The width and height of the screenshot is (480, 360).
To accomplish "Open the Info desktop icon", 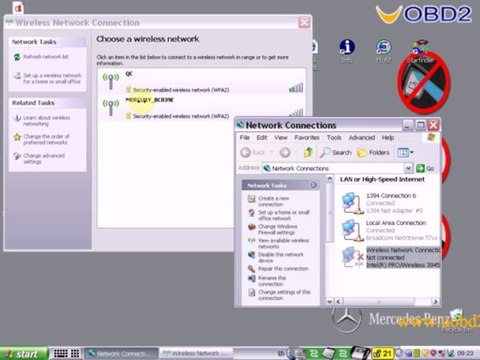I will [x=347, y=51].
